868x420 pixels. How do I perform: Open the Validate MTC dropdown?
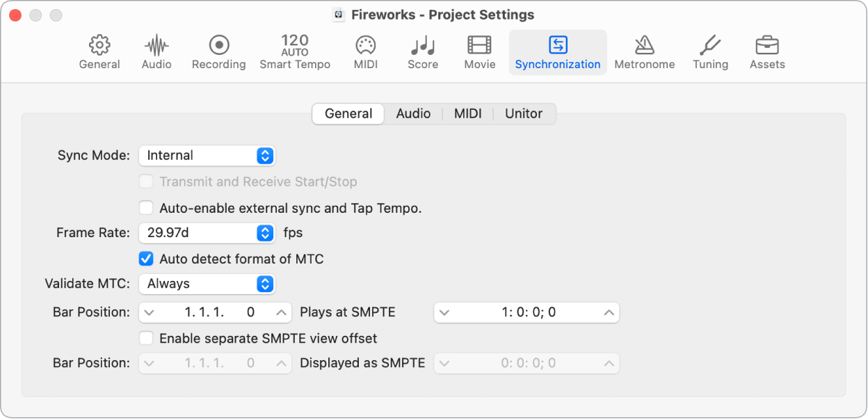click(207, 284)
